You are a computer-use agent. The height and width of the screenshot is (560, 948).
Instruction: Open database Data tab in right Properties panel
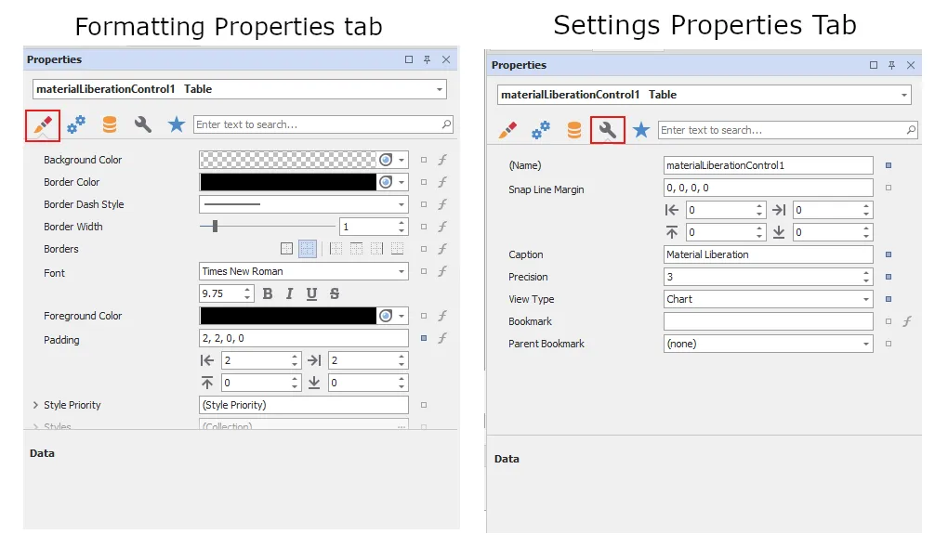pos(574,130)
